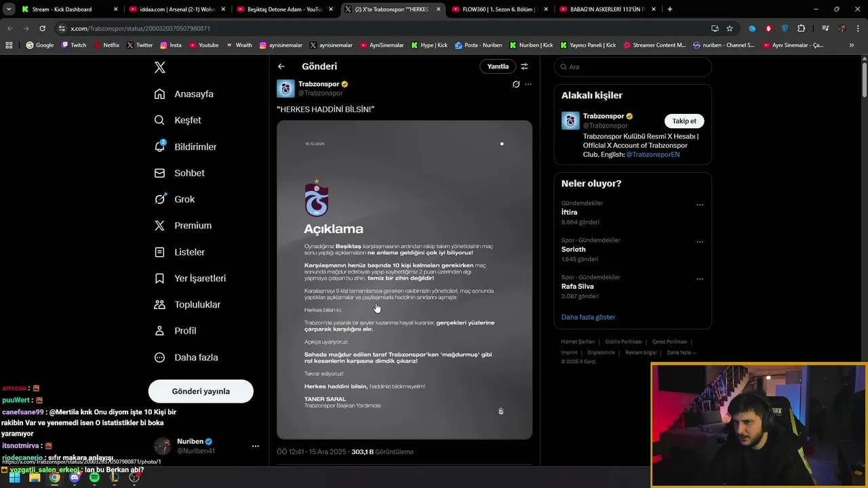868x488 pixels.
Task: Open reply filter settings icon
Action: pyautogui.click(x=524, y=66)
